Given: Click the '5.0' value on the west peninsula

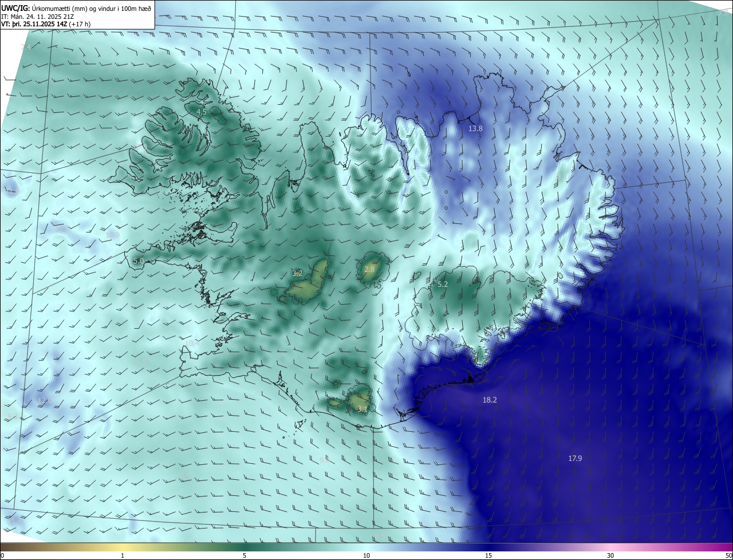Looking at the screenshot, I should tap(139, 261).
